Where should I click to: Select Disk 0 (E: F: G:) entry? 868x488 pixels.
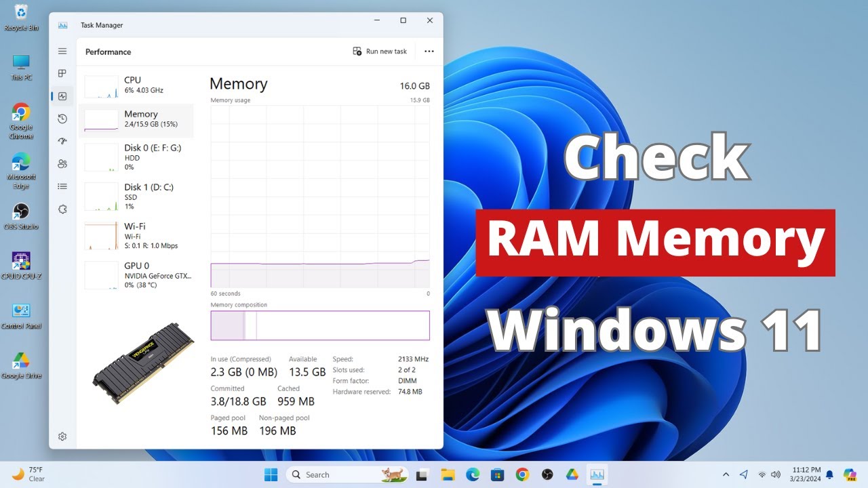(136, 157)
